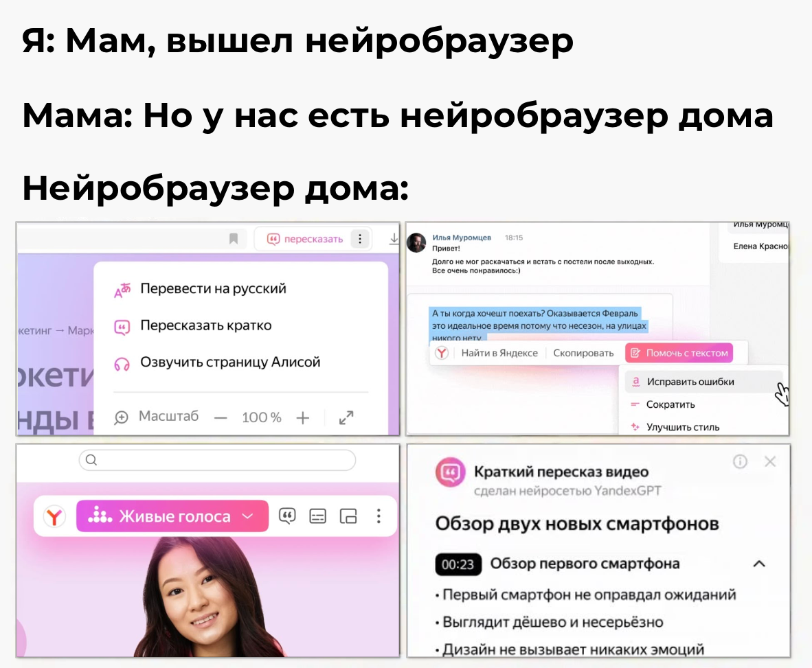Viewport: 812px width, 668px height.
Task: Collapse the Обзор первого смартфона section
Action: pos(759,564)
